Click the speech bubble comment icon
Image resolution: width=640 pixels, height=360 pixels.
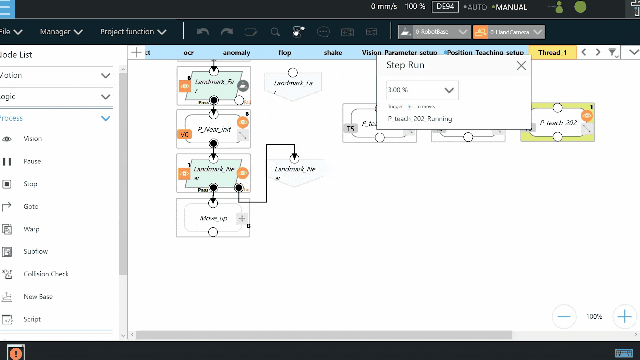click(x=323, y=32)
